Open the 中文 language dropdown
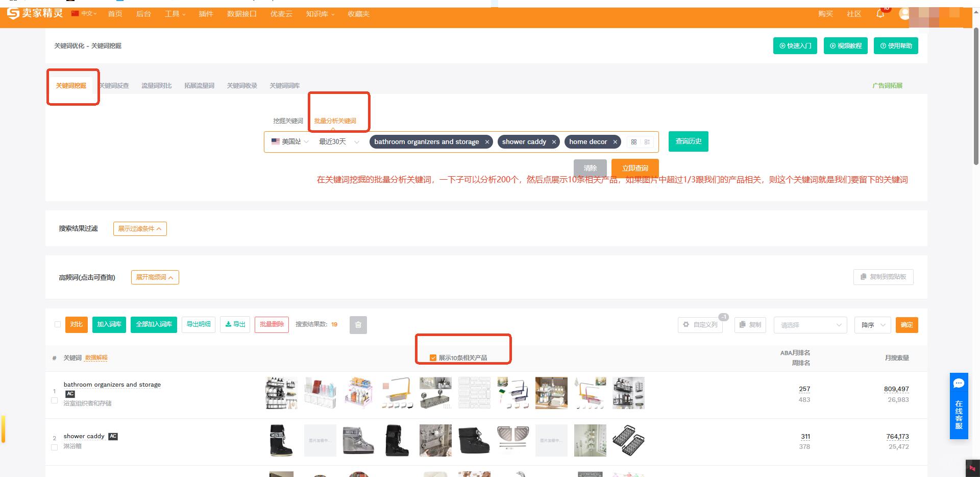The height and width of the screenshot is (477, 980). coord(84,13)
